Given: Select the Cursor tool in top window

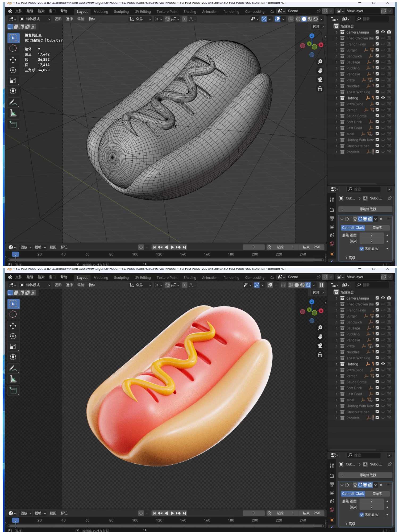Looking at the screenshot, I should [x=13, y=48].
